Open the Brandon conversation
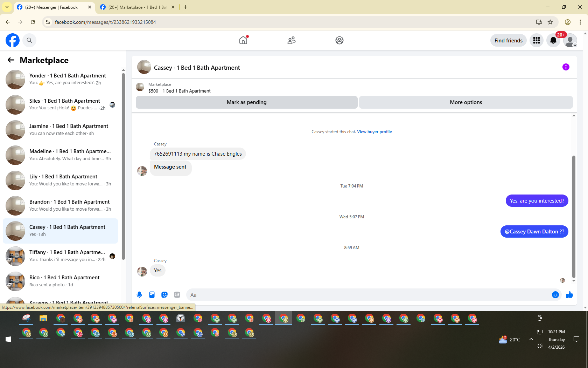588x368 pixels. pos(60,206)
